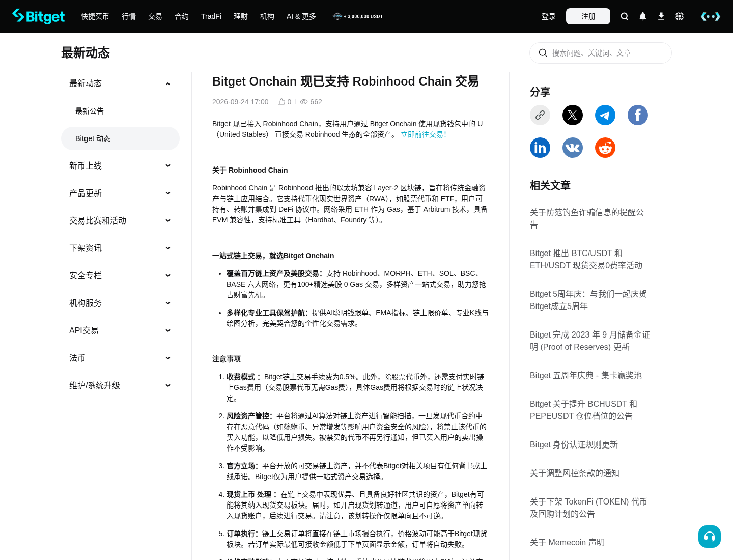Open related article on Proof of Reserves 更新
The height and width of the screenshot is (560, 733).
[590, 341]
